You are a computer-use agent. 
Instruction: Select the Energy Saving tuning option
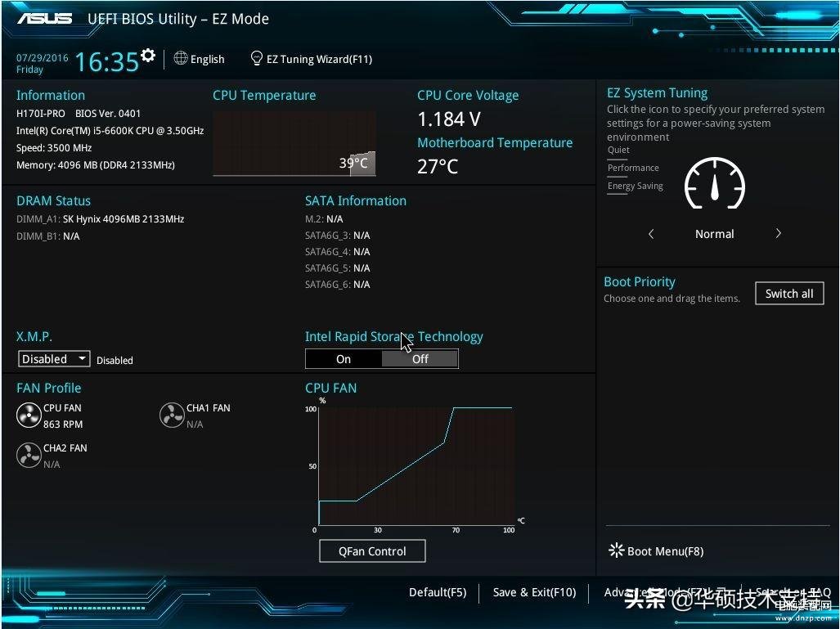click(x=635, y=186)
